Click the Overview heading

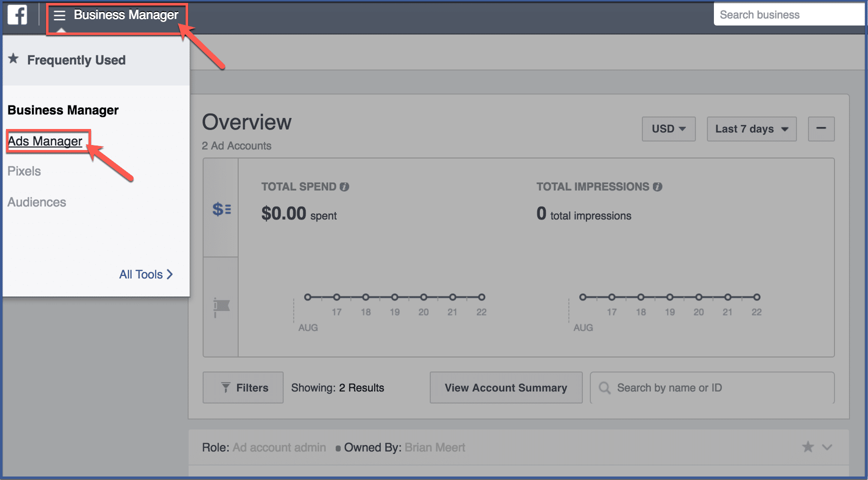coord(247,122)
